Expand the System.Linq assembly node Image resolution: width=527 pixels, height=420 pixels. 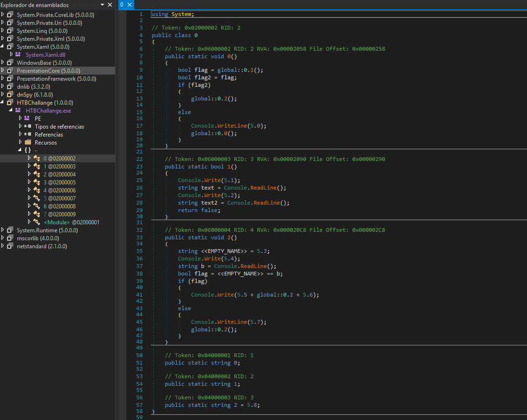pos(3,31)
